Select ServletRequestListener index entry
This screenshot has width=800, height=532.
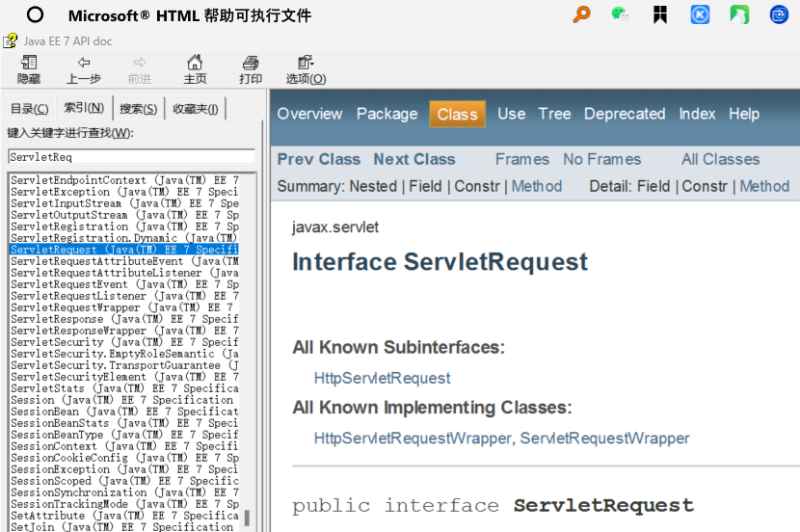(x=124, y=296)
